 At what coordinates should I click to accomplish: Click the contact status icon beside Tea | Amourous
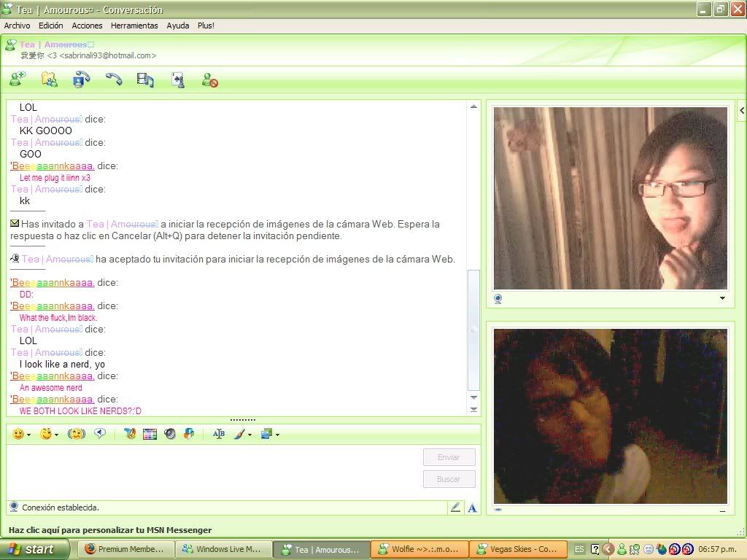10,45
